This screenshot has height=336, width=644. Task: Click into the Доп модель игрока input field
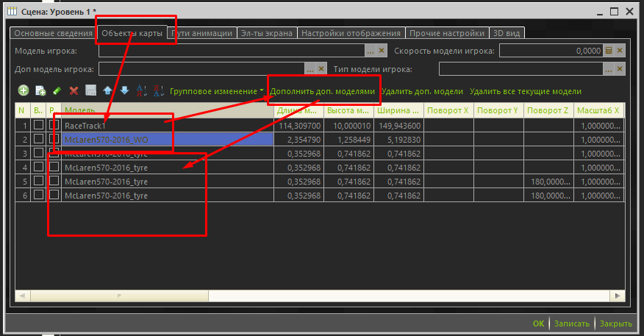click(201, 68)
